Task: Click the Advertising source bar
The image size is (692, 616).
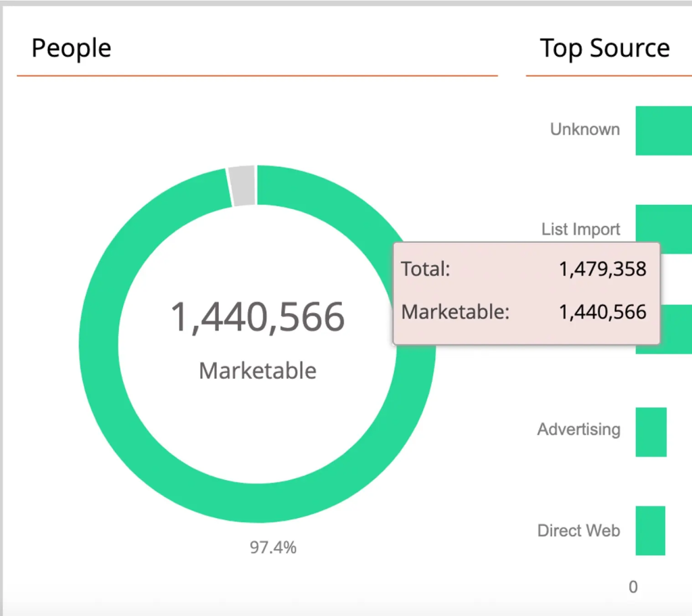Action: coord(651,430)
